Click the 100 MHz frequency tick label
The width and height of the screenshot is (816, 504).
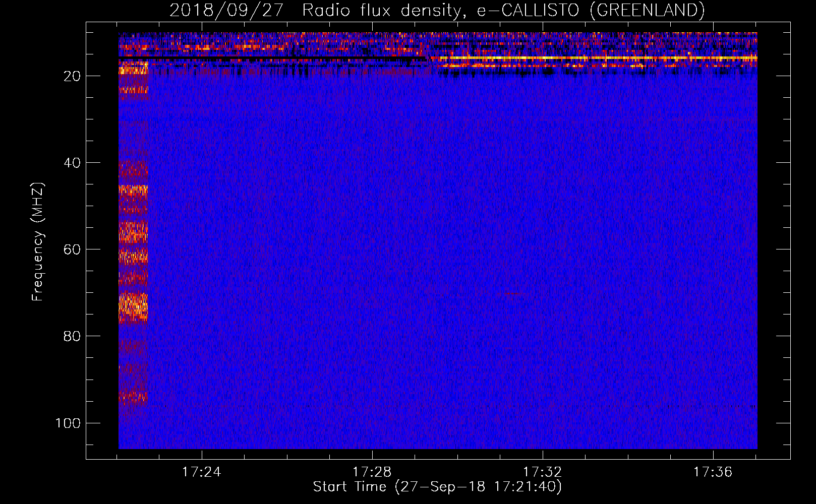point(68,423)
